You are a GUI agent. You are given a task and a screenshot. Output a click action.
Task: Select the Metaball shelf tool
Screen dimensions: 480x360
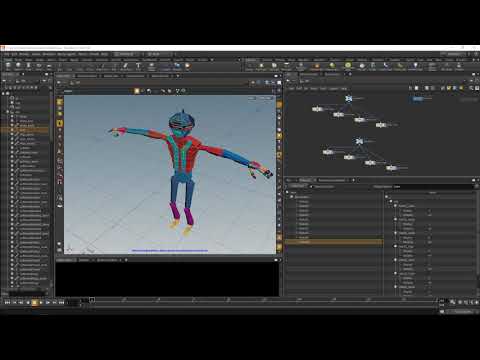177,66
